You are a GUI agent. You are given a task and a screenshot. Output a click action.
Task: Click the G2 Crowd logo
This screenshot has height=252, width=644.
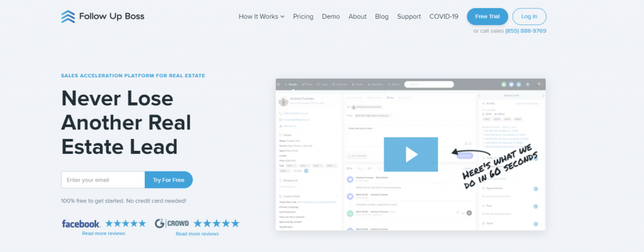tap(172, 223)
